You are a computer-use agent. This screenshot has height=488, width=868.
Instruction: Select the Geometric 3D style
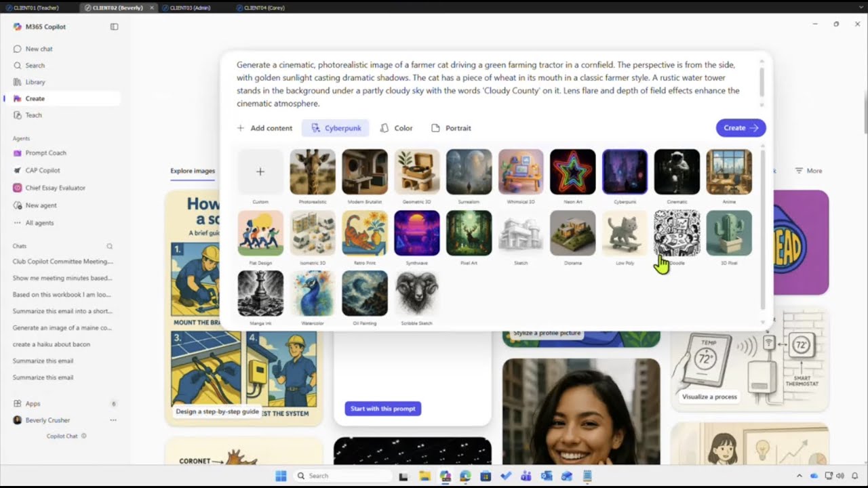point(417,171)
